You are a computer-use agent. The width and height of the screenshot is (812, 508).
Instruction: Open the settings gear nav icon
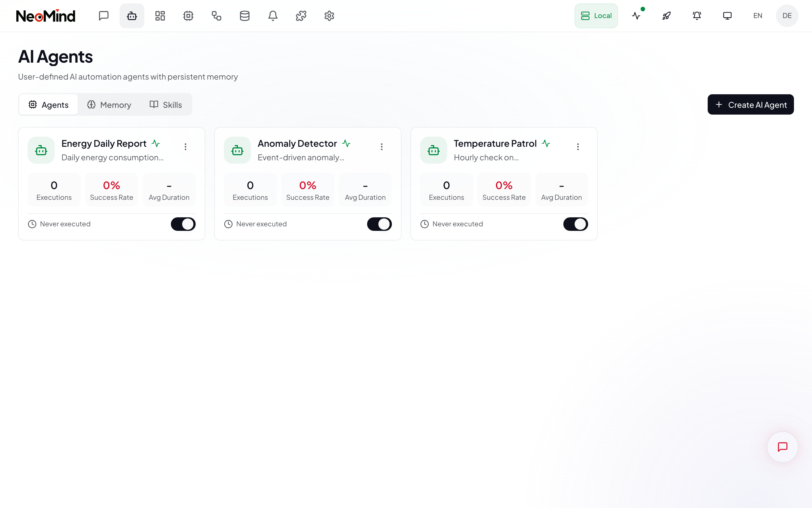click(x=329, y=16)
